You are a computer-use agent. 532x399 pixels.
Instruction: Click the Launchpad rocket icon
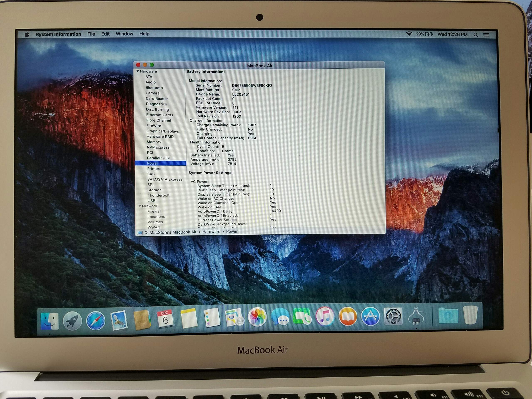point(72,321)
